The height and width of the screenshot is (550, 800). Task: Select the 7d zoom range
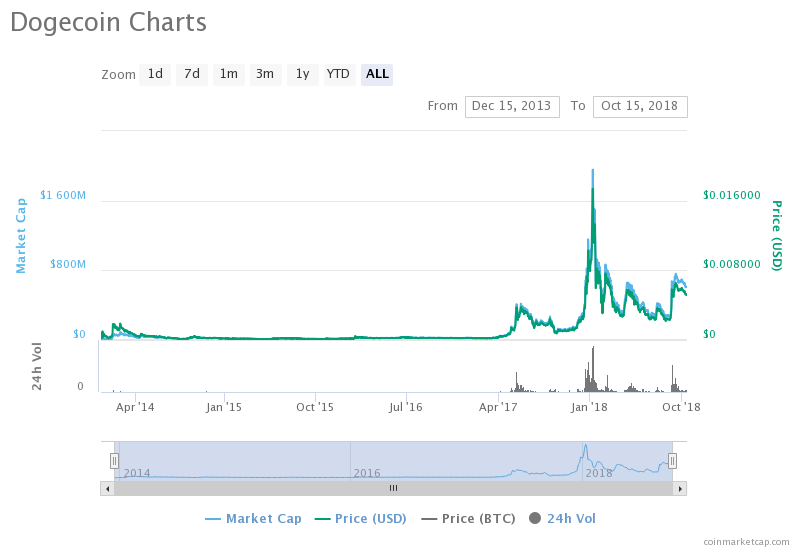pos(192,74)
